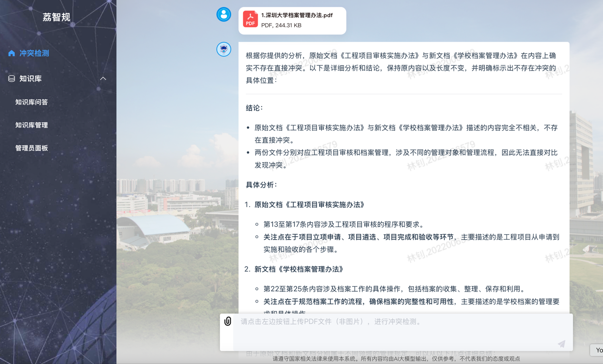Go to 知识库管理 in the sidebar
The height and width of the screenshot is (364, 603).
31,125
